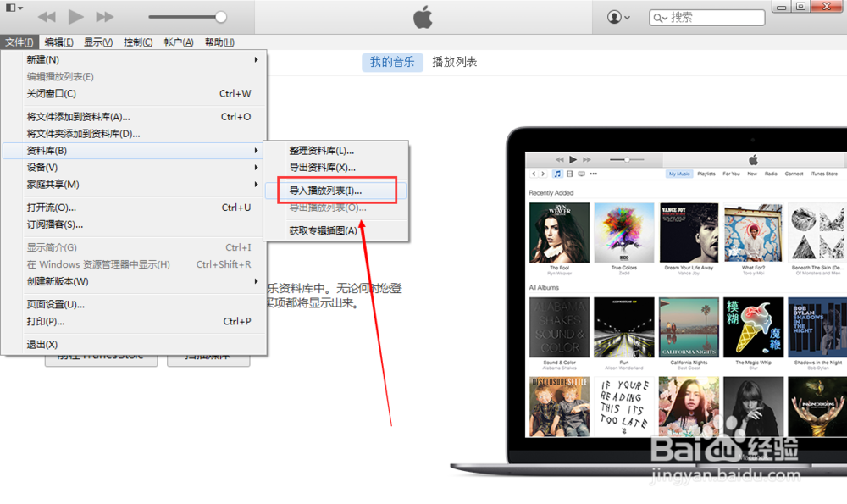Open the 帐户(A) menu
The width and height of the screenshot is (847, 504).
[179, 42]
